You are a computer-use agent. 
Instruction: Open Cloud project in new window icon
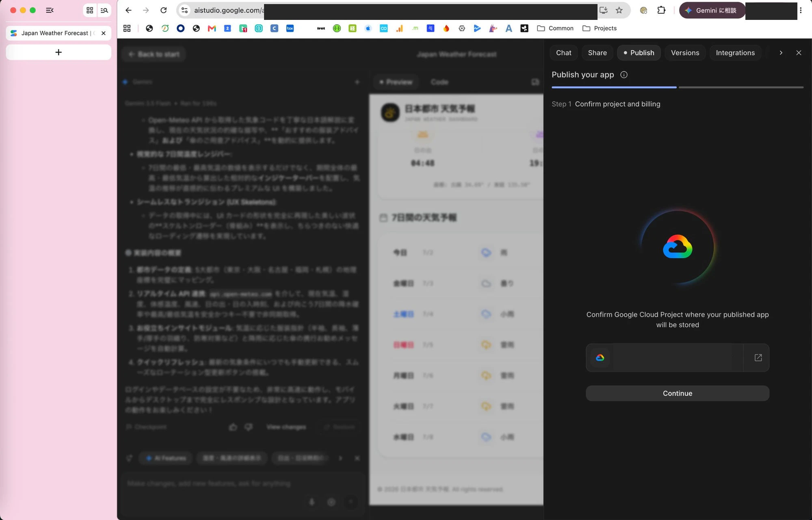click(758, 358)
